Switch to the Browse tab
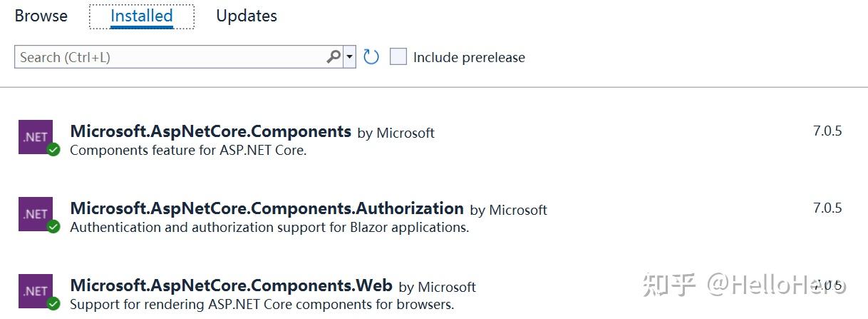Viewport: 868px width, 319px height. click(x=41, y=16)
